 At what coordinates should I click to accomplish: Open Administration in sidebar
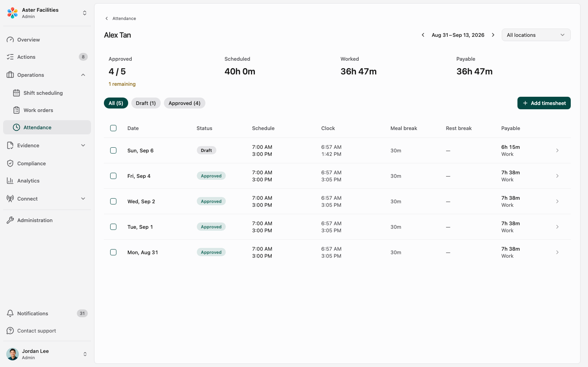click(x=47, y=220)
